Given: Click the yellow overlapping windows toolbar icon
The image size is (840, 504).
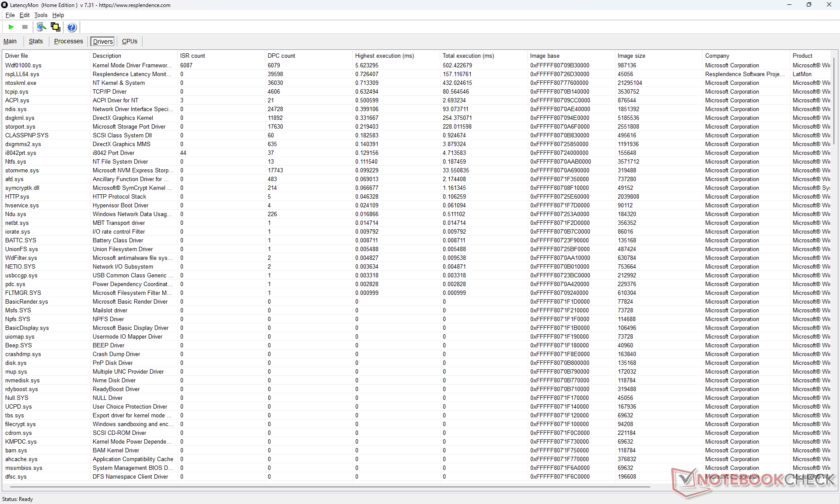Looking at the screenshot, I should tap(56, 27).
